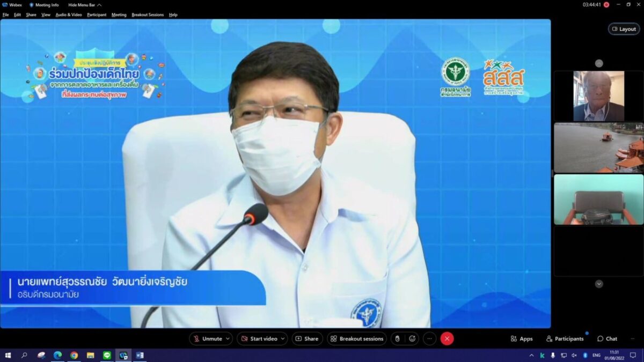Viewport: 644px width, 362px height.
Task: Select the elderly participant's video thumbnail
Action: (598, 96)
